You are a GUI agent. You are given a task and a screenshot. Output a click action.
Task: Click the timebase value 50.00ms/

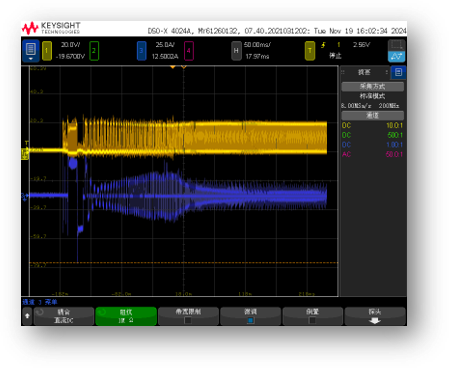pos(257,45)
